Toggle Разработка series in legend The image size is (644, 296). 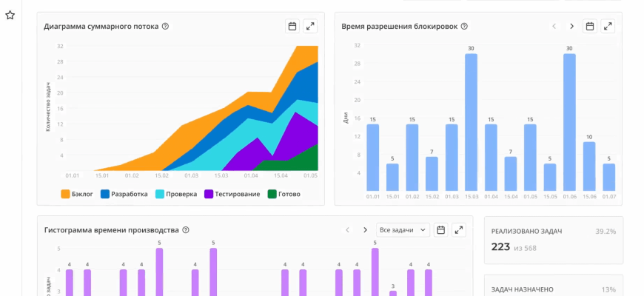tap(124, 194)
